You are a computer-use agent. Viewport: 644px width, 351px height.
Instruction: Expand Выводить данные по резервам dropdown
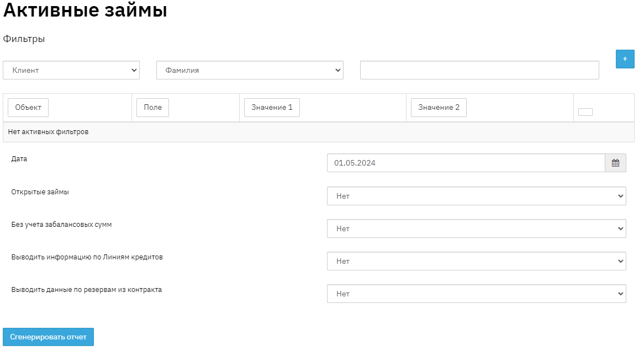pos(476,294)
